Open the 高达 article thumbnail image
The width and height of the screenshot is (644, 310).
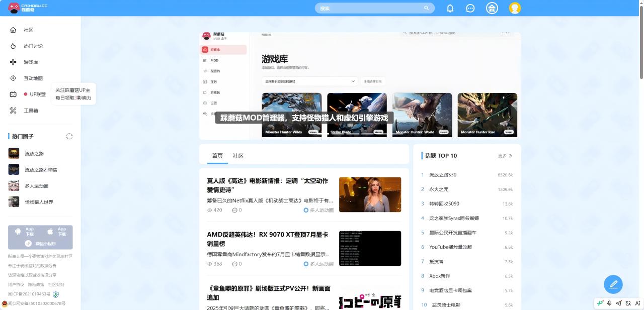[370, 194]
